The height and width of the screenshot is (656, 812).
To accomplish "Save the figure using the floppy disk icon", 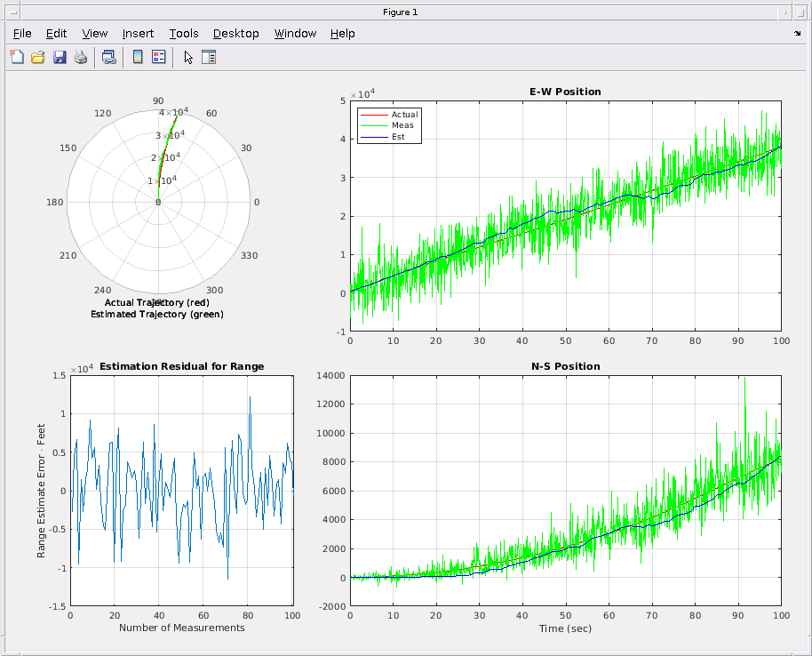I will (60, 58).
